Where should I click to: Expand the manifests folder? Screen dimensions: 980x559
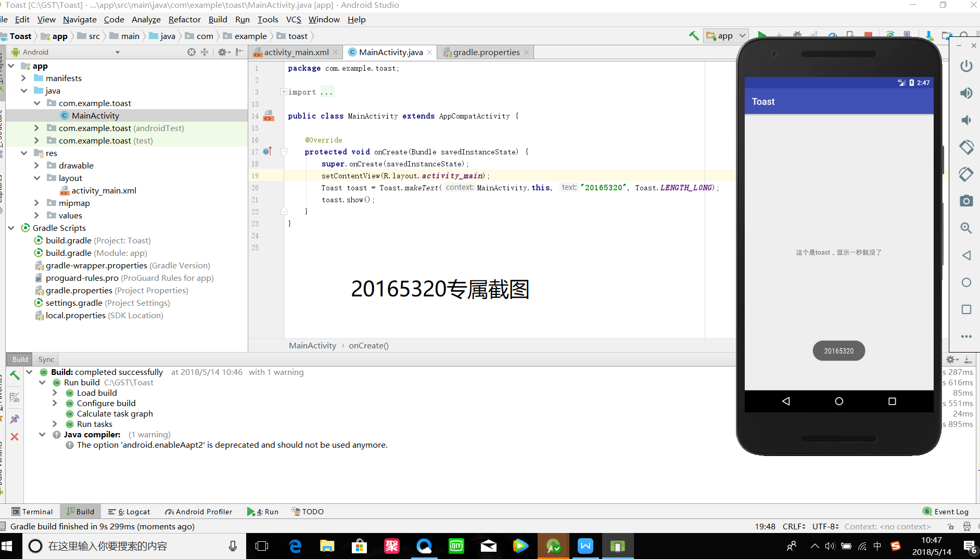point(23,78)
